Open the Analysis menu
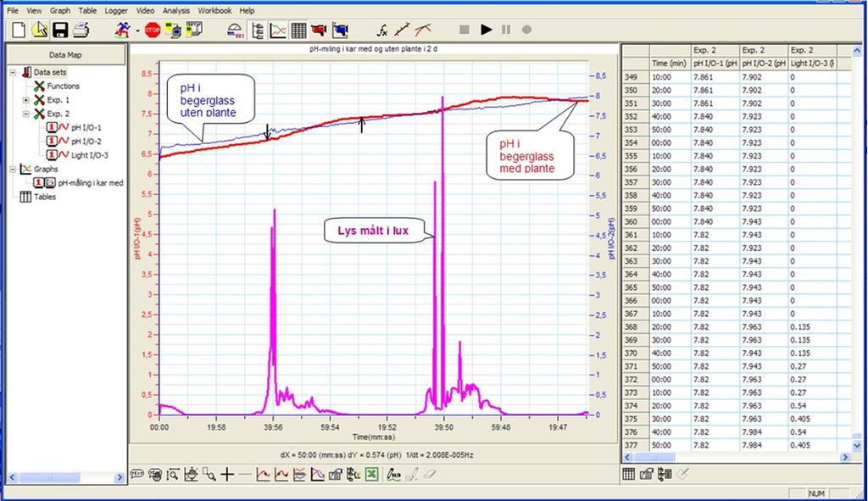 pyautogui.click(x=176, y=10)
